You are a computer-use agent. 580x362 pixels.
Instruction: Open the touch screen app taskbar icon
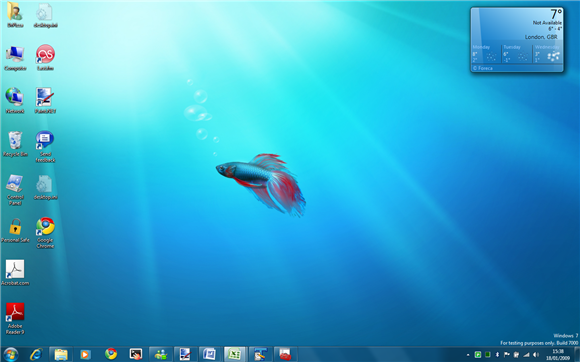coord(136,354)
